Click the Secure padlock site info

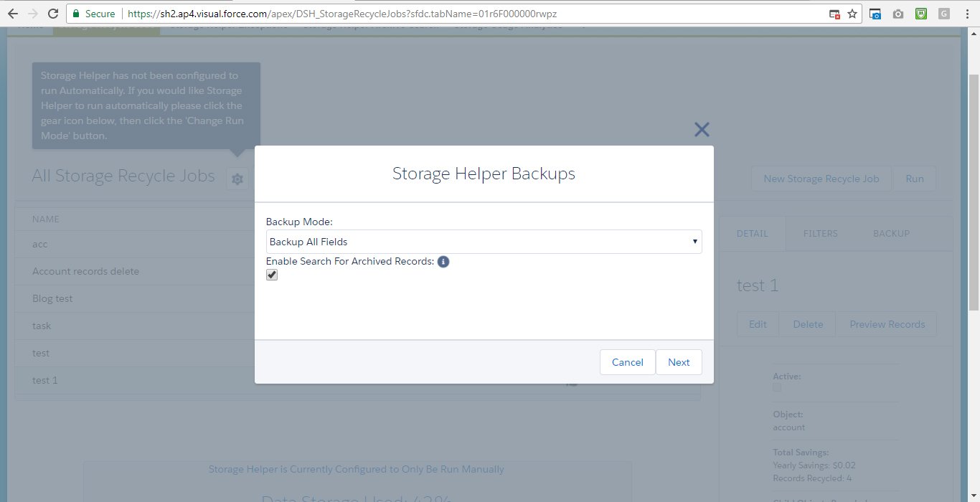[94, 14]
